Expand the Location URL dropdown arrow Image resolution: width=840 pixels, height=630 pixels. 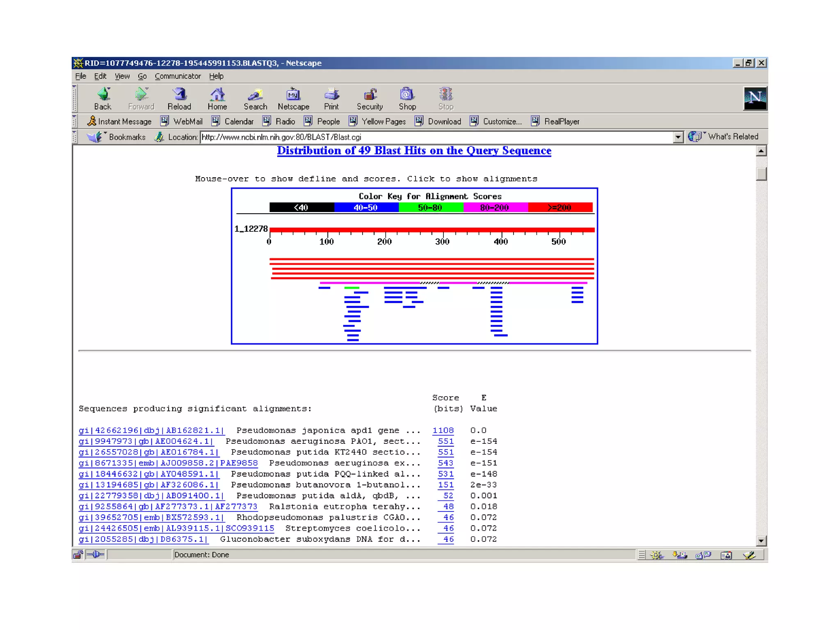[678, 137]
